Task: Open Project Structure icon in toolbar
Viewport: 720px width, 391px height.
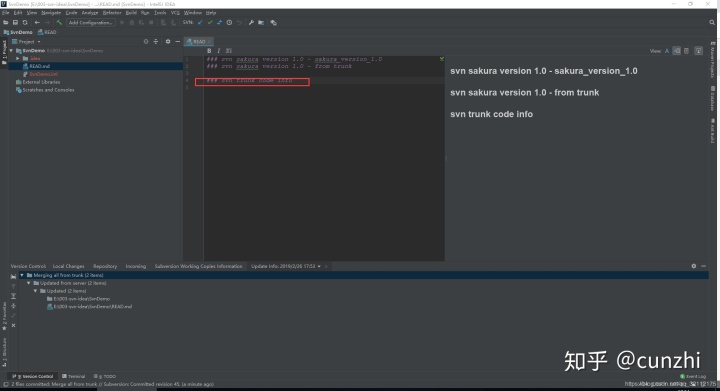Action: click(x=261, y=22)
